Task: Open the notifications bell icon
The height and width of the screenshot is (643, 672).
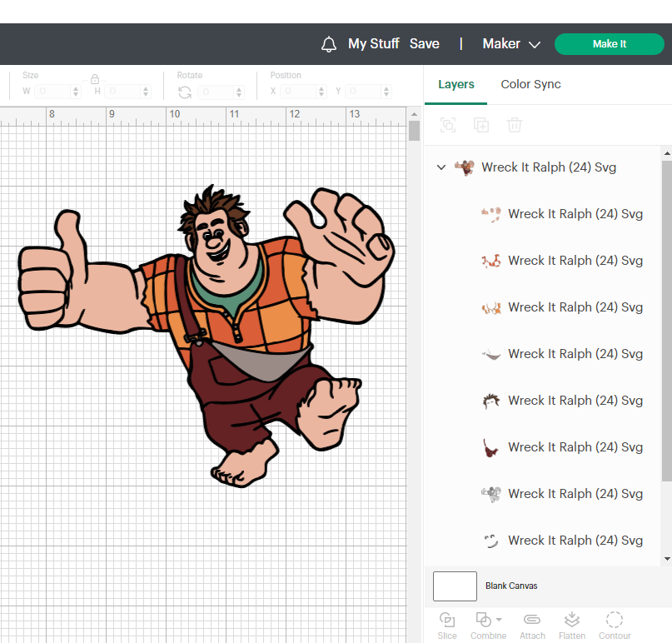Action: pos(329,44)
